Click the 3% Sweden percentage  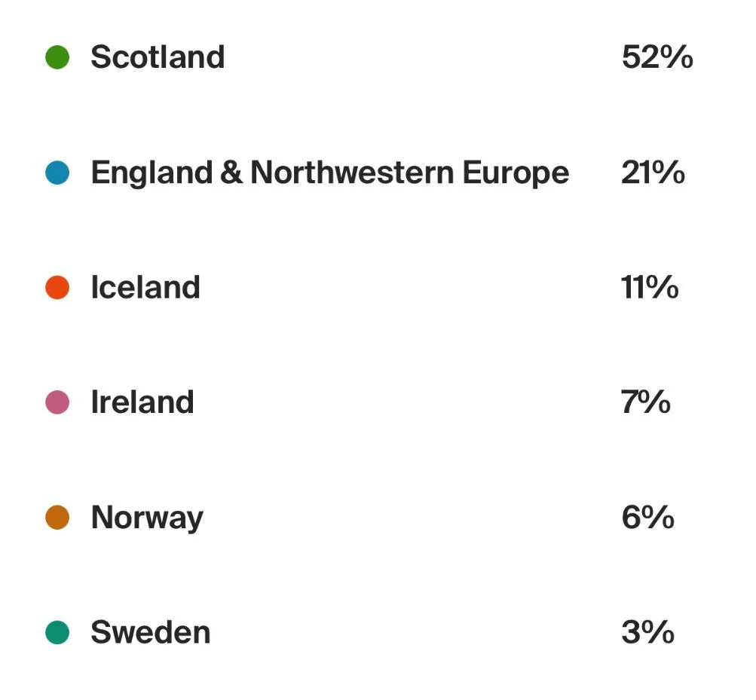coord(648,632)
